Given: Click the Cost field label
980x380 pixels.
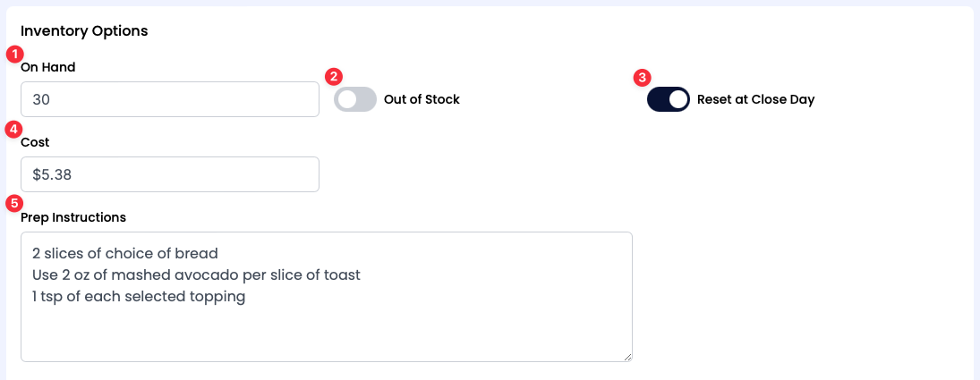Looking at the screenshot, I should click(35, 142).
